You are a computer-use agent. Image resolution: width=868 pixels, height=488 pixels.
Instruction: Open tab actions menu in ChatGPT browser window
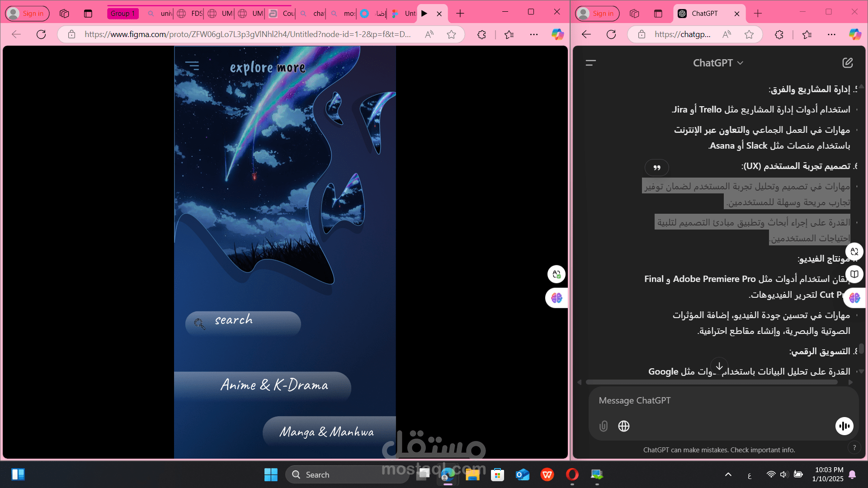click(x=658, y=14)
